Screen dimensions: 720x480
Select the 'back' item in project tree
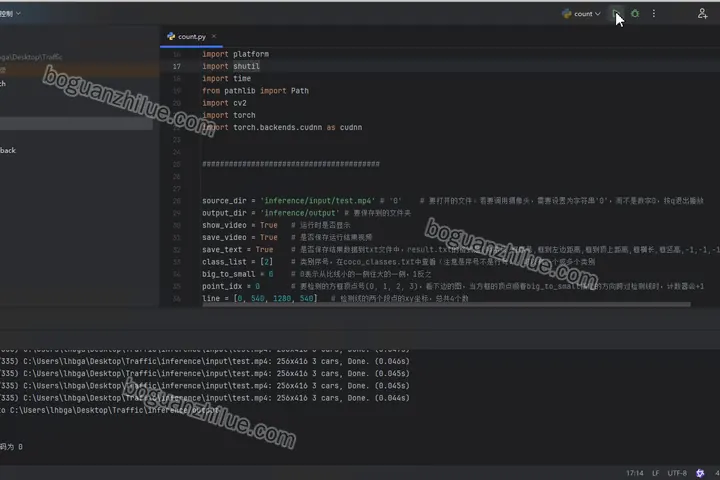pos(8,150)
